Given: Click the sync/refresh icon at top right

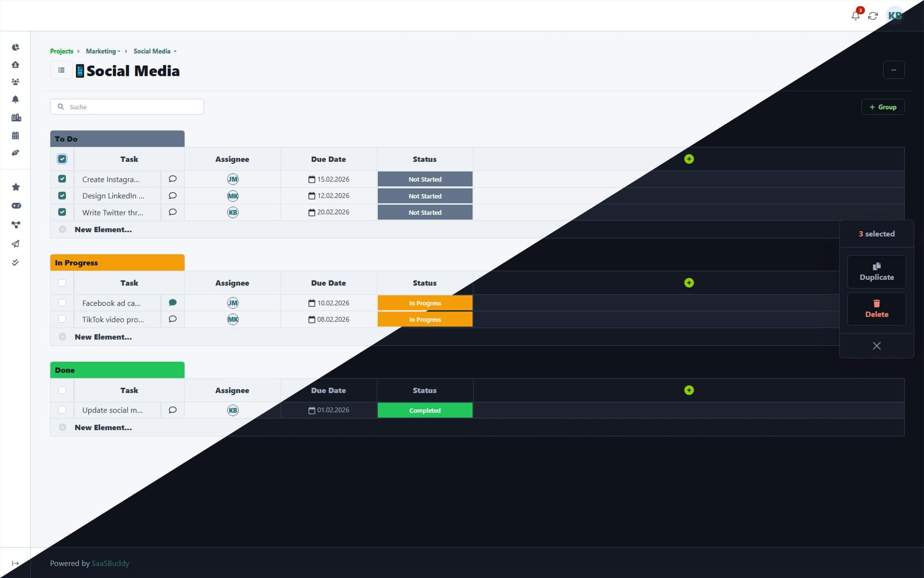Looking at the screenshot, I should pyautogui.click(x=873, y=15).
